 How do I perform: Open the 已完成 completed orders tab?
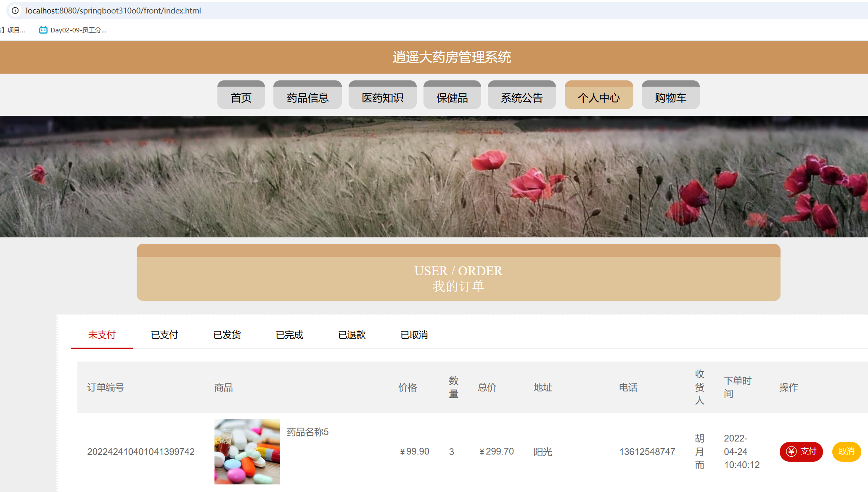[289, 335]
